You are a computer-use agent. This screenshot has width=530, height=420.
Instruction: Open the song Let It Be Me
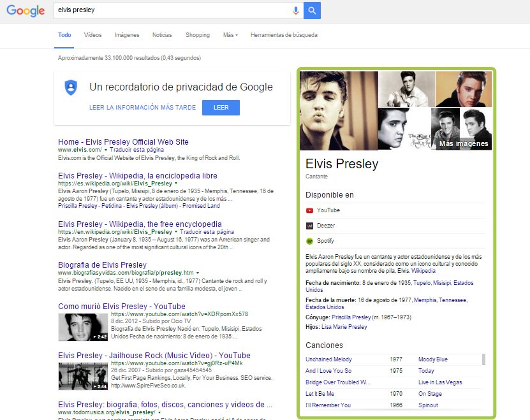tap(320, 394)
